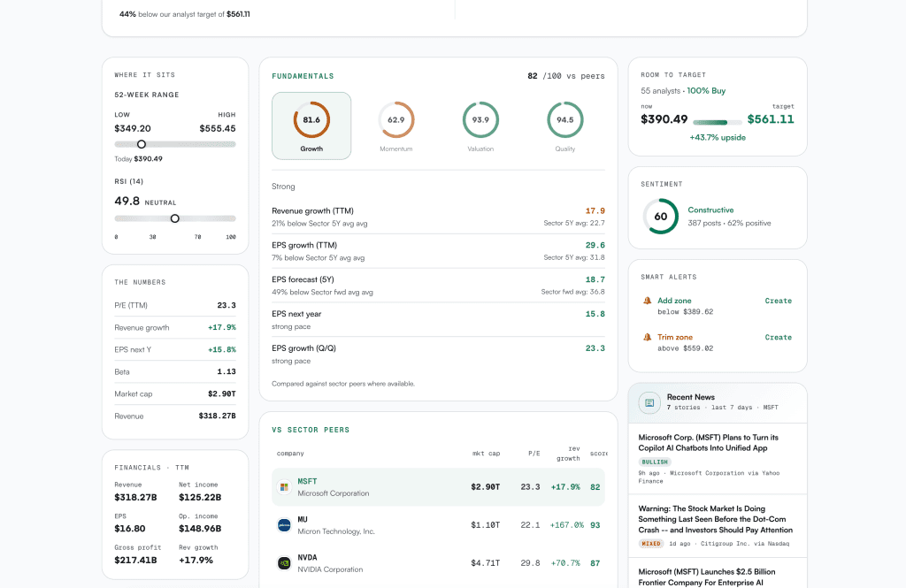Screen dimensions: 906x588
Task: Click the '100% Buy' analyst rating text
Action: coord(706,91)
